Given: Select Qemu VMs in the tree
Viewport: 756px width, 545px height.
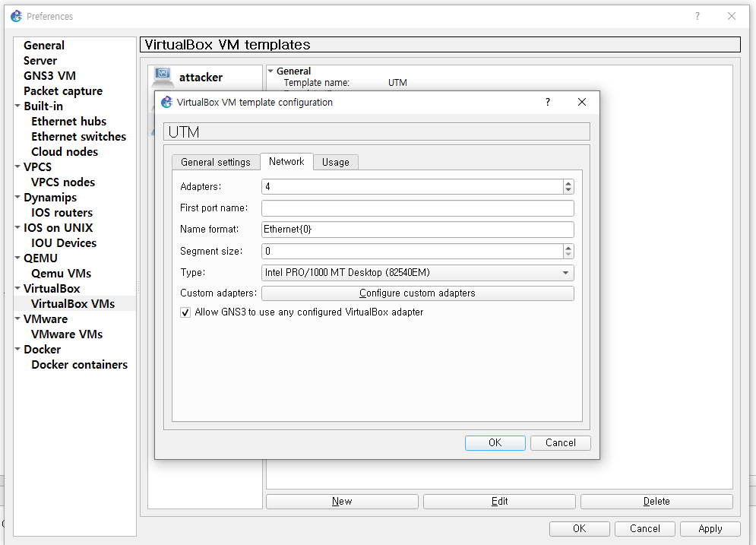Looking at the screenshot, I should coord(62,274).
